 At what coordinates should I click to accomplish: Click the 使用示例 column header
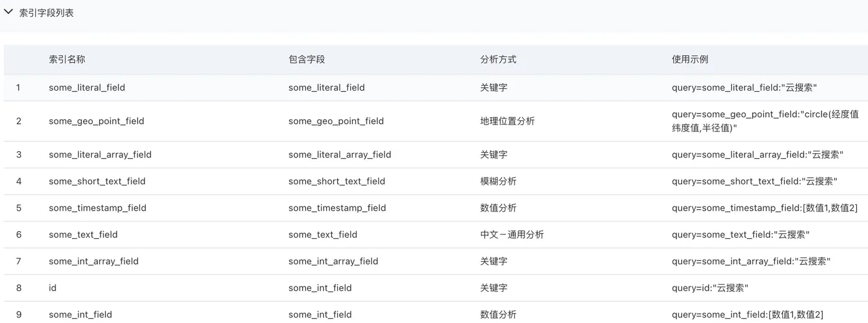pos(689,60)
